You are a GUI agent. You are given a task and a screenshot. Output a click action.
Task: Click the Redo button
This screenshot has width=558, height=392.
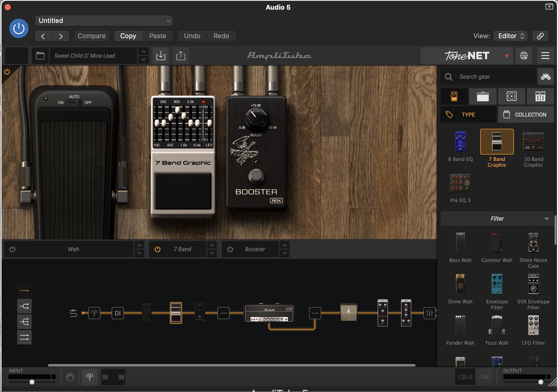pos(221,36)
